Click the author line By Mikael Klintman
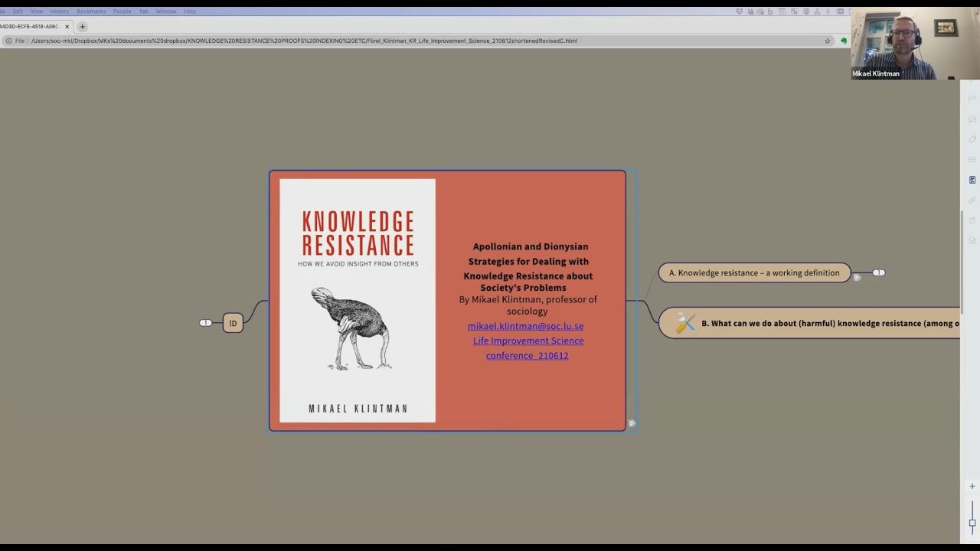This screenshot has height=551, width=980. 528,305
